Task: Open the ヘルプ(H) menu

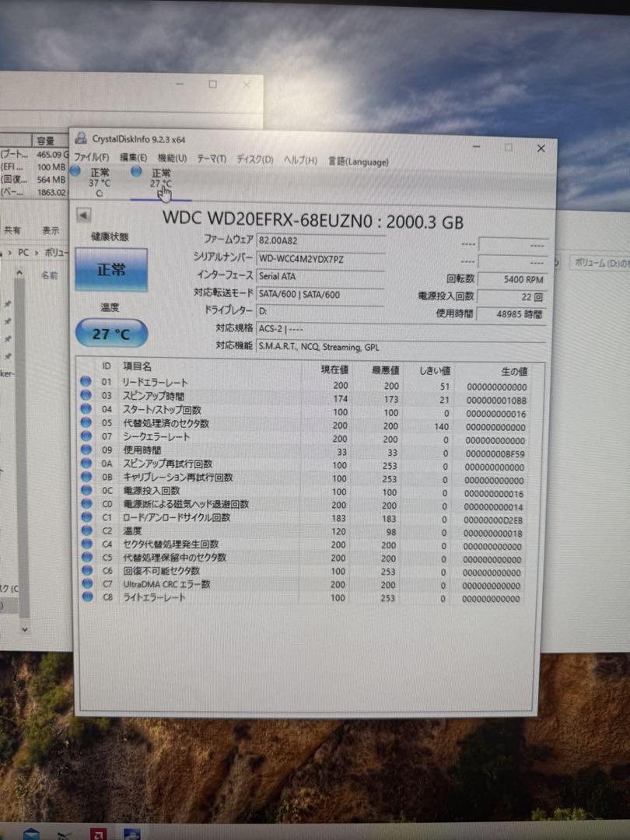Action: (x=300, y=160)
